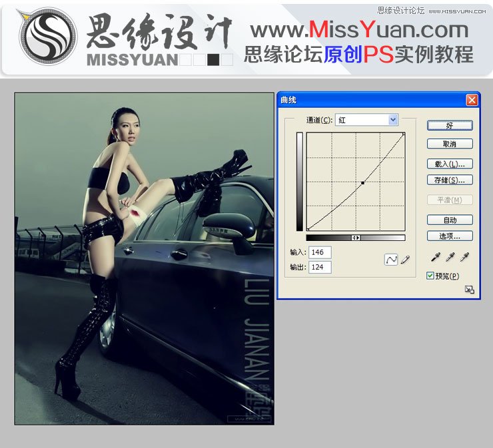Click the top-right curve endpoint
The width and height of the screenshot is (493, 448).
click(x=404, y=134)
